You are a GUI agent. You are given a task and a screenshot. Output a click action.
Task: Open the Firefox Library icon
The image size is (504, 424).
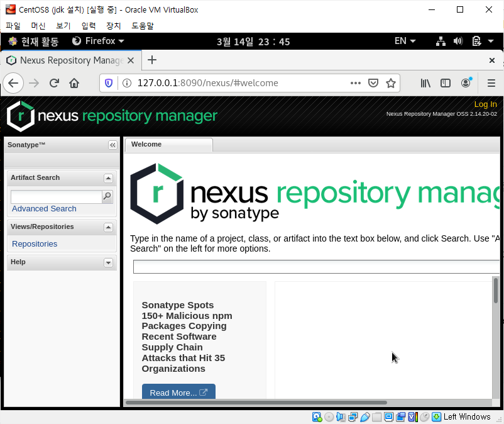pos(425,83)
